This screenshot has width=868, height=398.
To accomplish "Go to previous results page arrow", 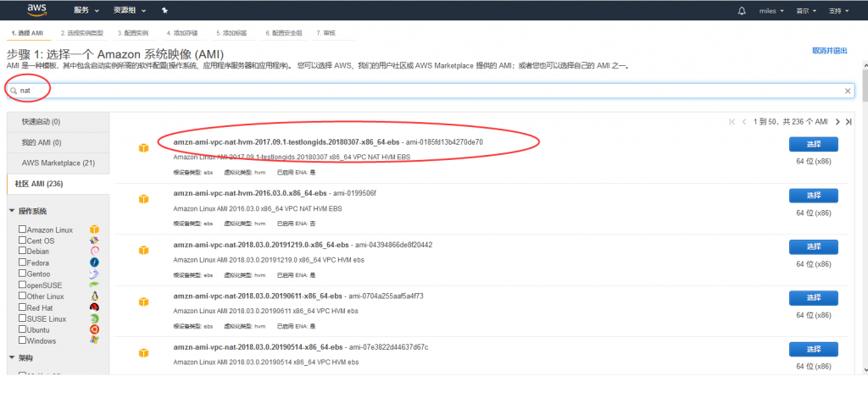I will (744, 122).
